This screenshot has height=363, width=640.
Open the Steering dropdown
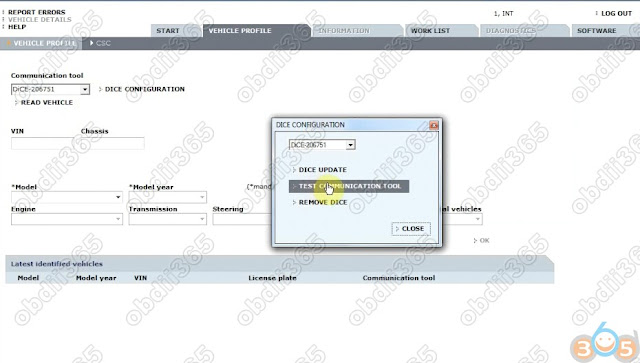(242, 219)
